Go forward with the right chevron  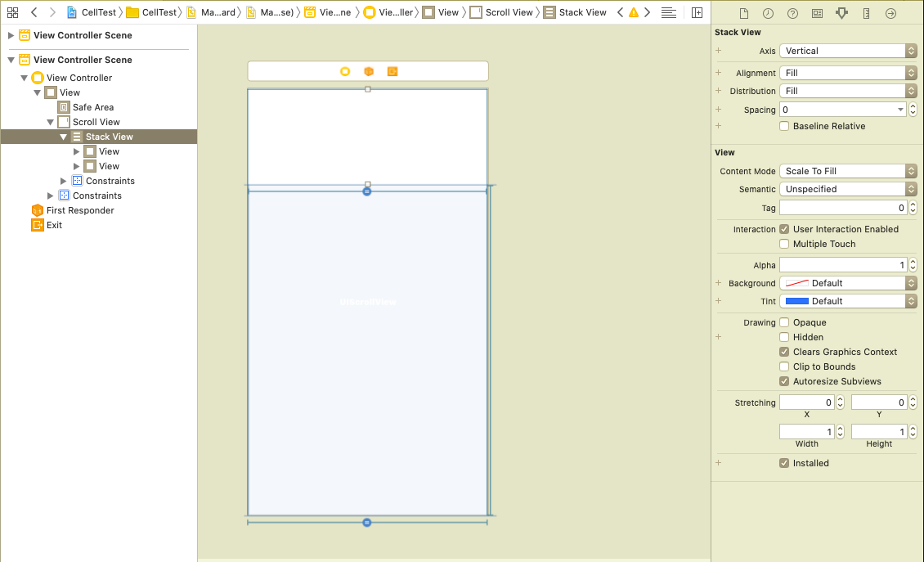click(x=52, y=12)
